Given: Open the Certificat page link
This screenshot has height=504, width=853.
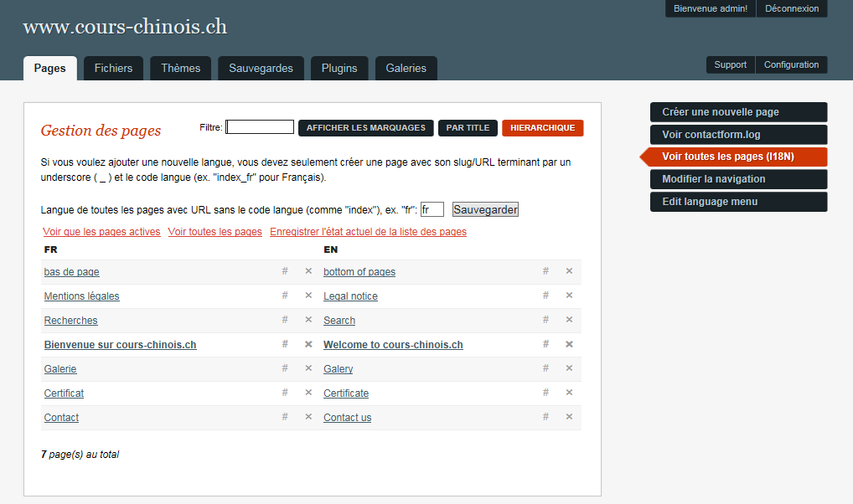Looking at the screenshot, I should click(64, 393).
